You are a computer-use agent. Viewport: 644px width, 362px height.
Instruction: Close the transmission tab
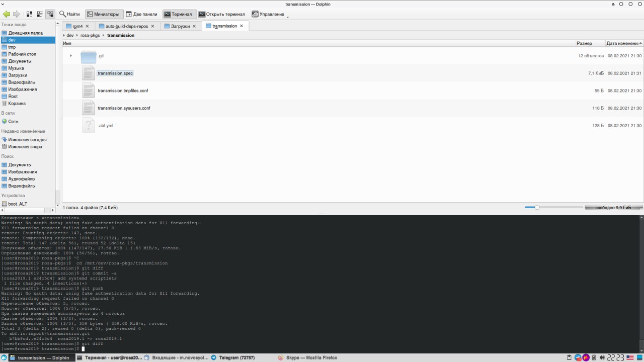pyautogui.click(x=242, y=26)
